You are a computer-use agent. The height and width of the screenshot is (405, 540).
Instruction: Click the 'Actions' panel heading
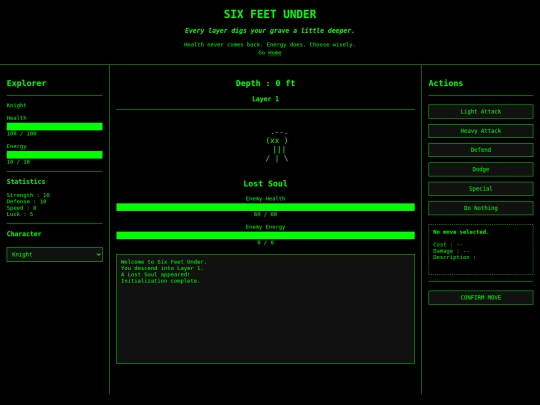click(x=446, y=83)
